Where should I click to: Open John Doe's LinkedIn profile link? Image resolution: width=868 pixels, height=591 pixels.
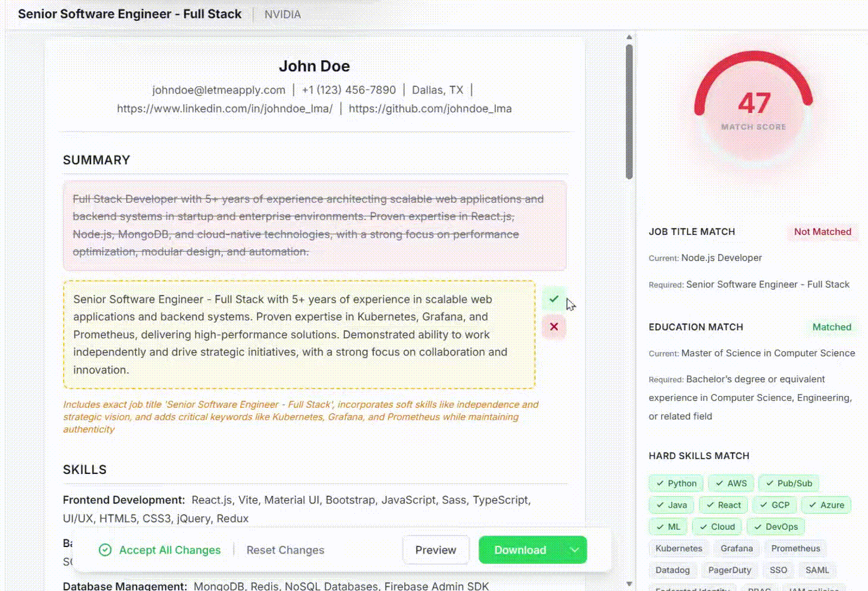pos(225,108)
